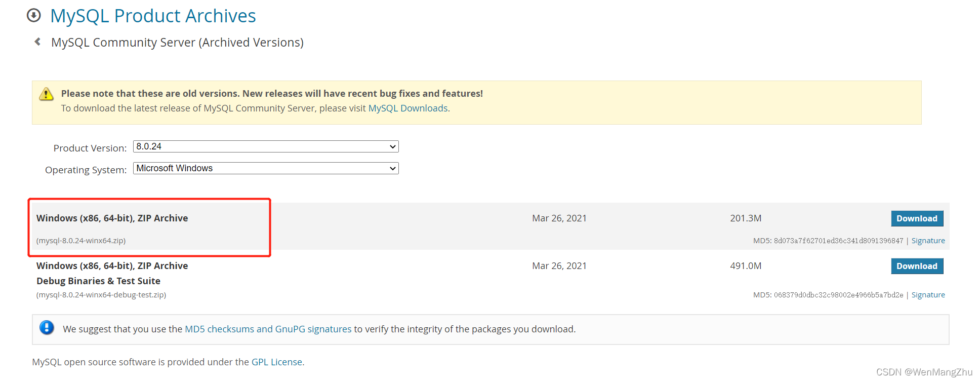This screenshot has width=980, height=382.
Task: Select the filename (mysql-8.0.24-winx64.zip)
Action: point(81,241)
